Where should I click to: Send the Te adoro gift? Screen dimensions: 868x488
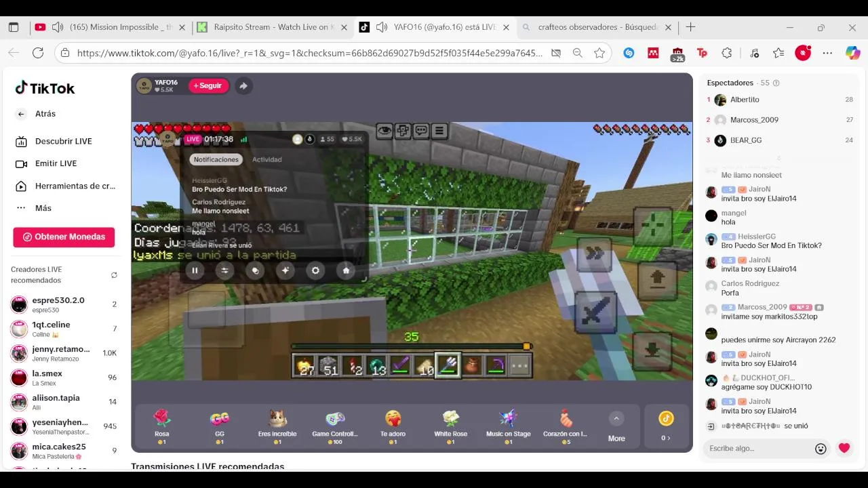point(393,427)
